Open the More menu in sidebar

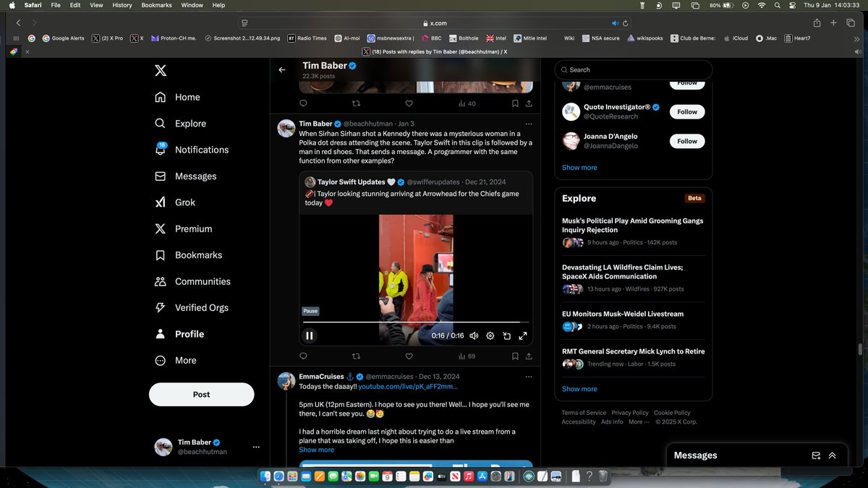coord(175,360)
